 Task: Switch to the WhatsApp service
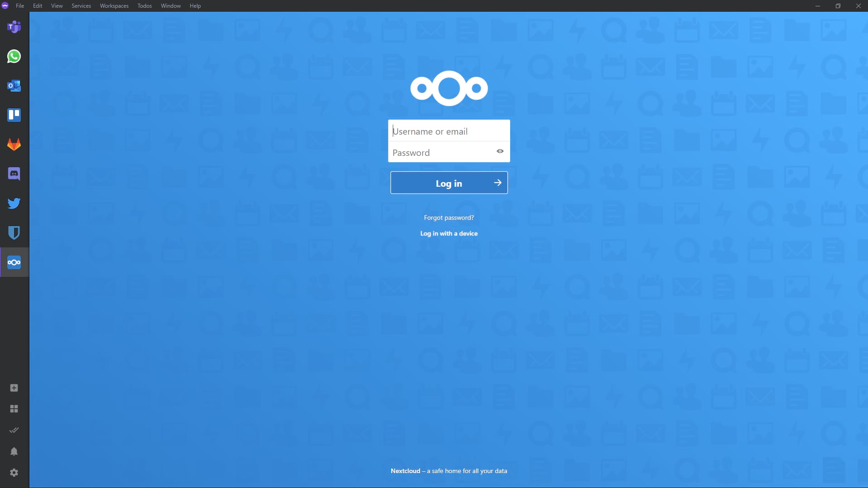(x=14, y=57)
